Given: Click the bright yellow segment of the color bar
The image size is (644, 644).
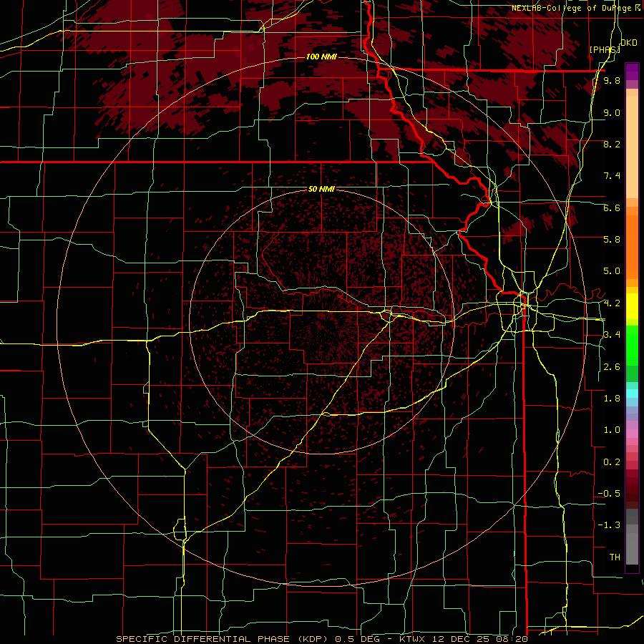Looking at the screenshot, I should coord(632,306).
